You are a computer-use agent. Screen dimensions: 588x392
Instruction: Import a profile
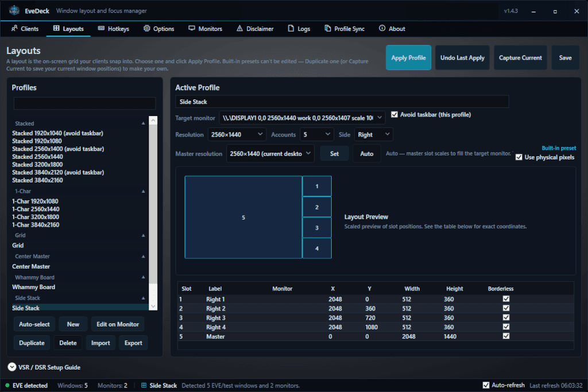click(x=100, y=343)
